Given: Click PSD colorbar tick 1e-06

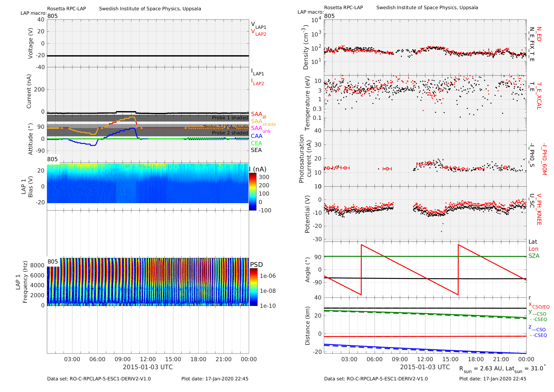Looking at the screenshot, I should point(268,276).
